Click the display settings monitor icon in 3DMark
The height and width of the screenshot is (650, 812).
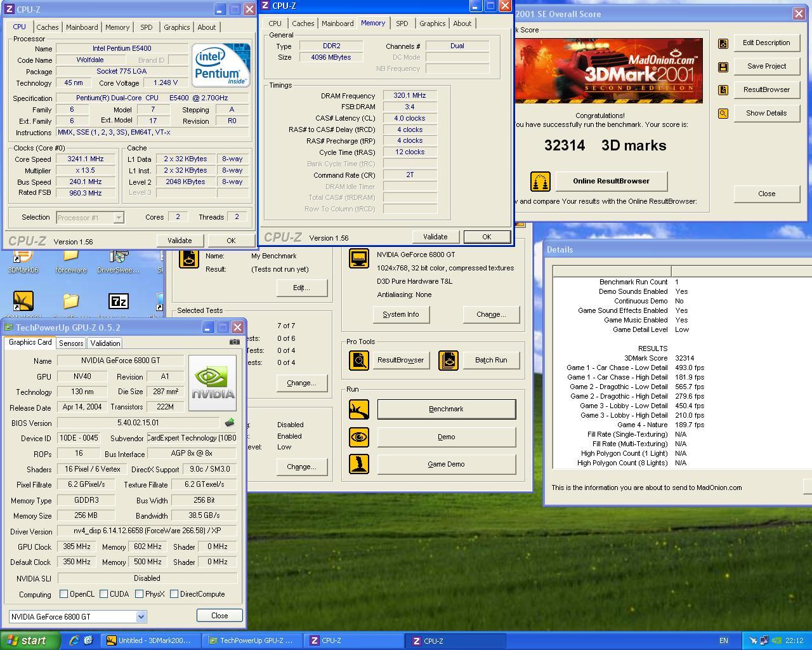(359, 258)
